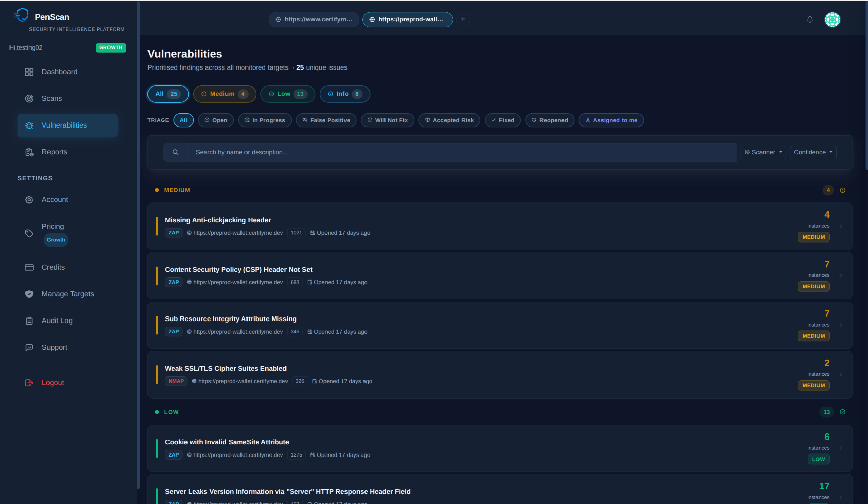Click the Growth pill under Pricing
Image resolution: width=868 pixels, height=504 pixels.
pyautogui.click(x=56, y=240)
